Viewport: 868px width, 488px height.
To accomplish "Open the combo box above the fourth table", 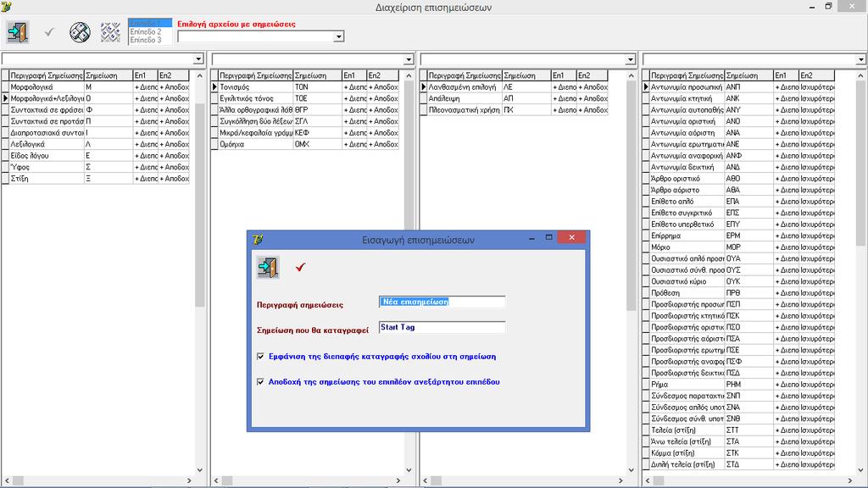I will [x=861, y=59].
